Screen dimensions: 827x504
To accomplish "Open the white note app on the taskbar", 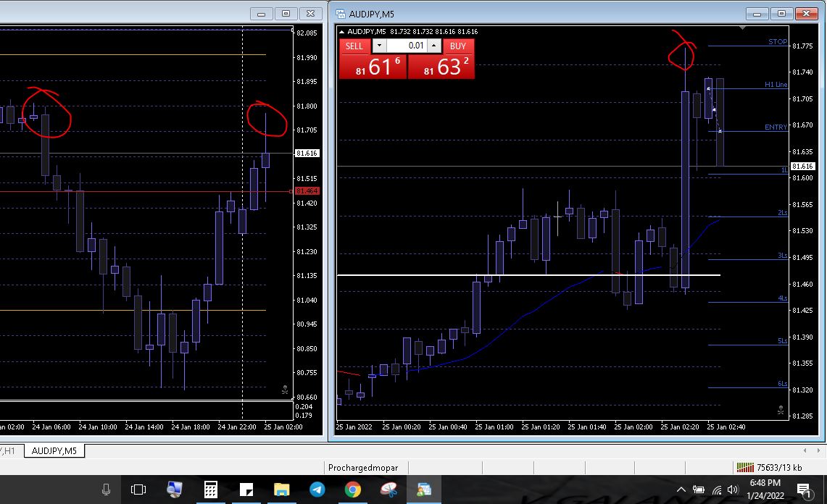I will point(246,490).
